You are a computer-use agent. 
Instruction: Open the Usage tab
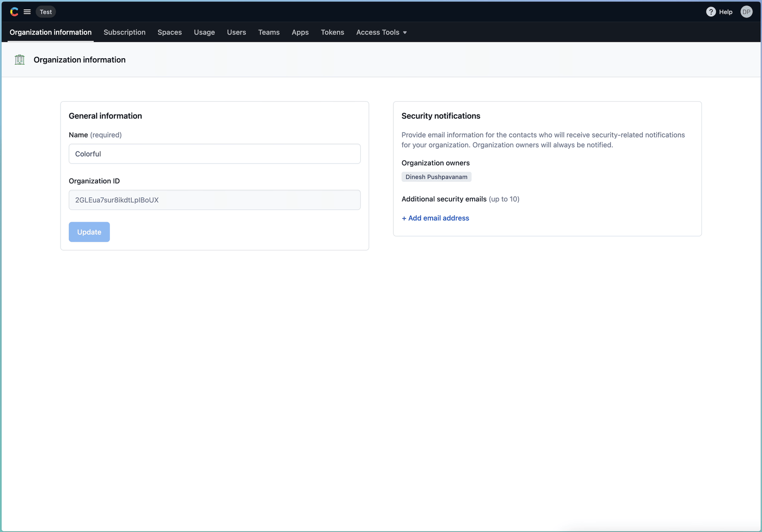pyautogui.click(x=204, y=32)
